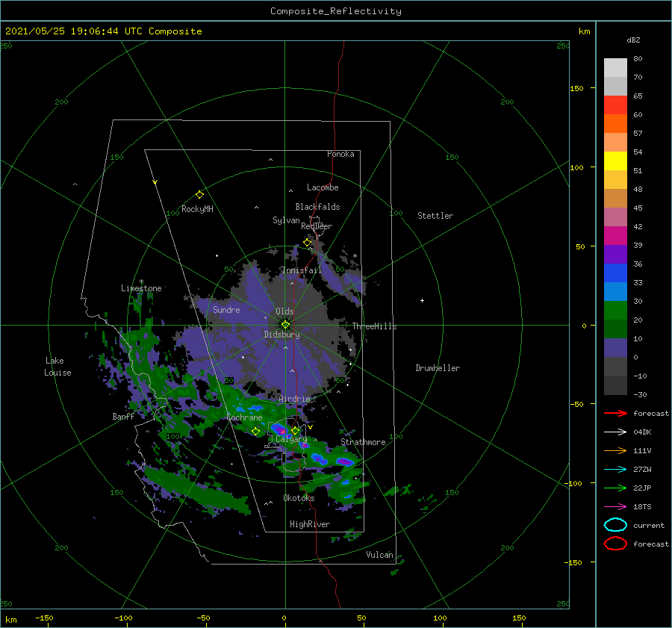Click the yellow diamond marker below Cochrane
Viewport: 672px width, 628px height.
pos(255,432)
